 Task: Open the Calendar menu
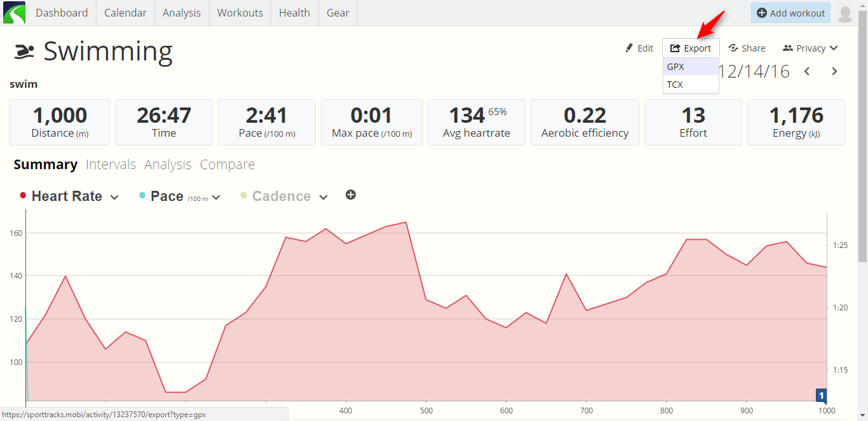click(125, 13)
